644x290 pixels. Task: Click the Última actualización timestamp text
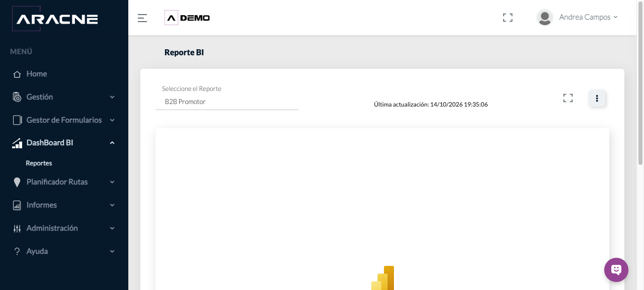click(x=431, y=105)
